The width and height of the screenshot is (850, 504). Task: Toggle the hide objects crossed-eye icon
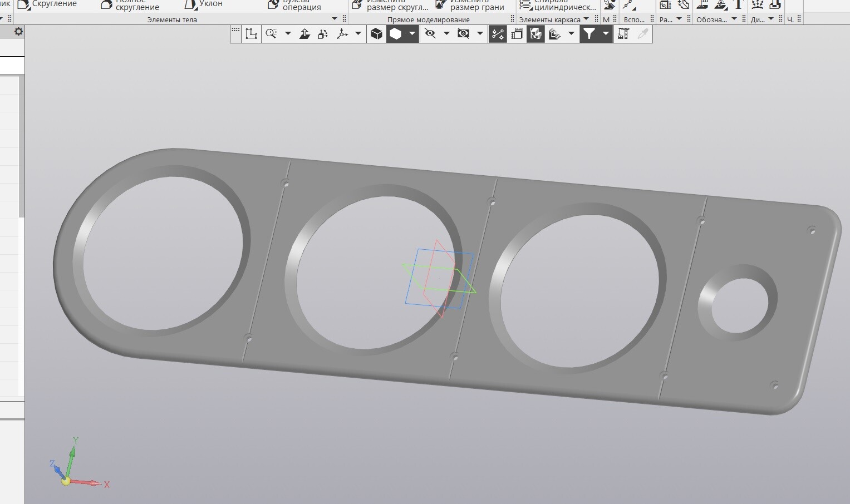click(x=430, y=34)
